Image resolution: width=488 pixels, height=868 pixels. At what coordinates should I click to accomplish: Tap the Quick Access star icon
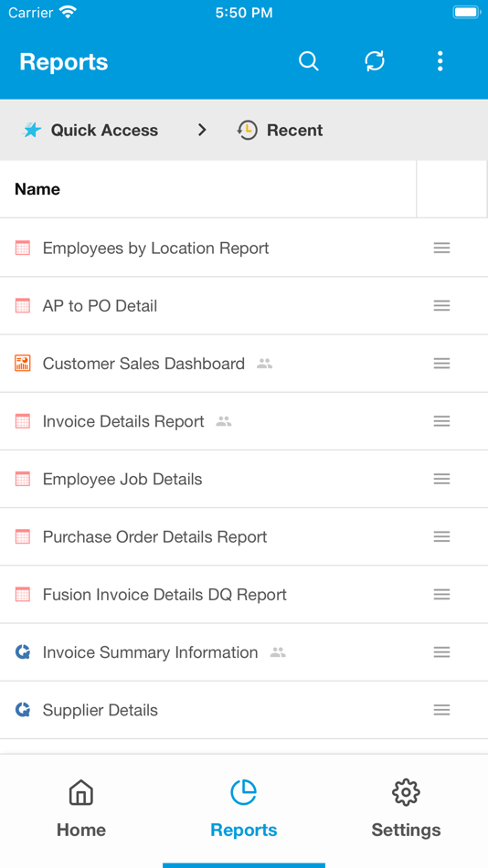(32, 130)
